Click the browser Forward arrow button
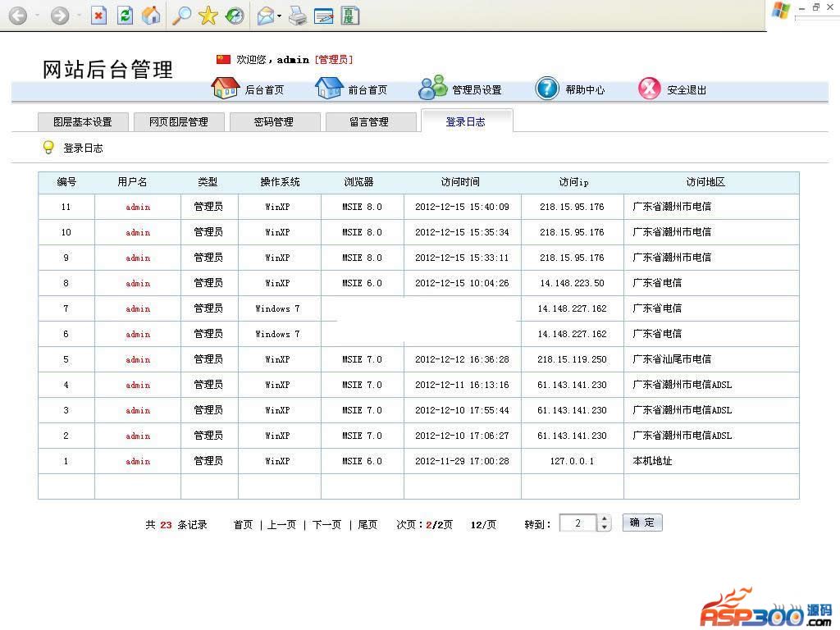This screenshot has height=630, width=840. pyautogui.click(x=60, y=16)
